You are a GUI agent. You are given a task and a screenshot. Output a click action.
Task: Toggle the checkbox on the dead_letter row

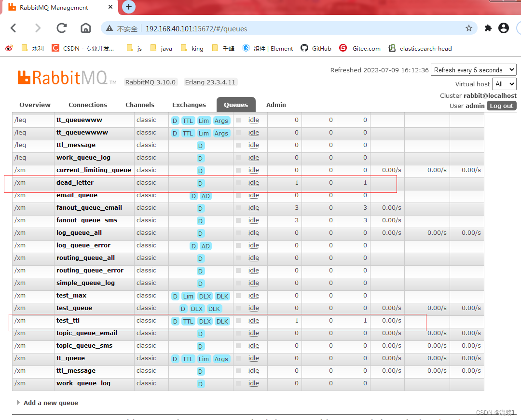pyautogui.click(x=237, y=183)
